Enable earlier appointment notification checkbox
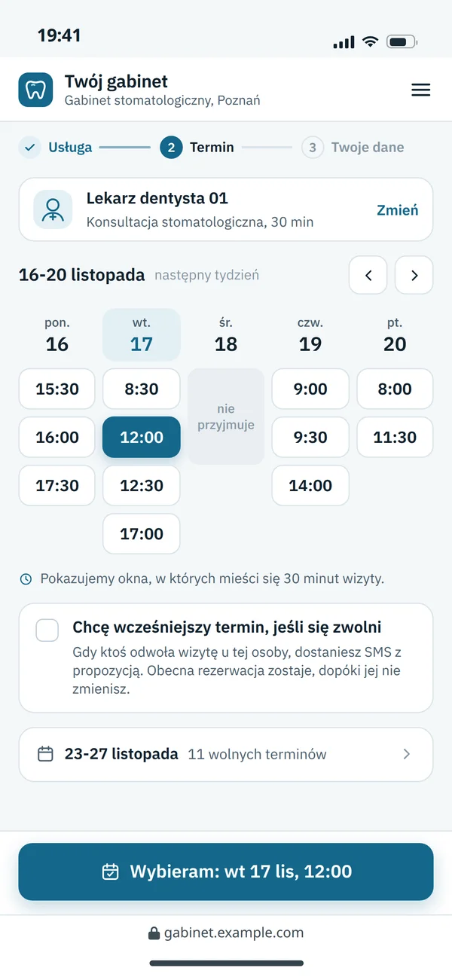Viewport: 452px width, 980px height. (x=47, y=630)
